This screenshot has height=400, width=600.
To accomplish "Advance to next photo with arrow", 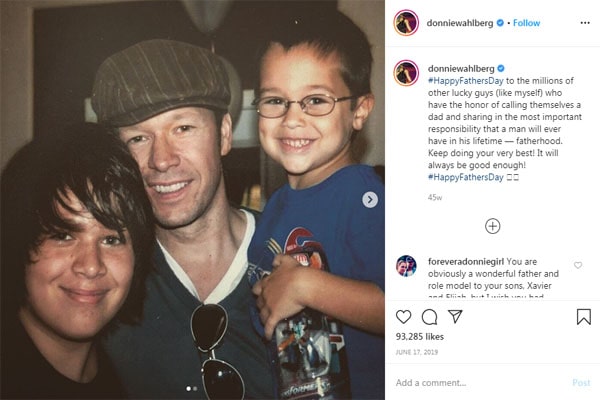I will click(370, 200).
